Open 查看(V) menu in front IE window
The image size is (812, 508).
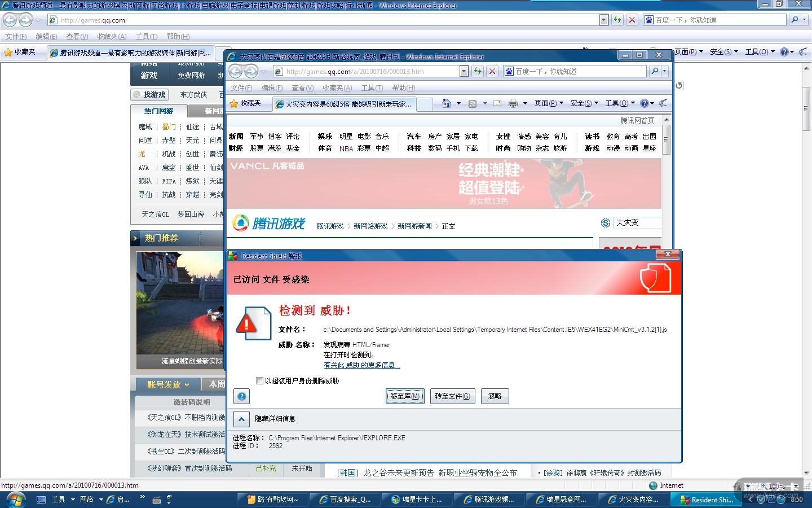click(302, 88)
